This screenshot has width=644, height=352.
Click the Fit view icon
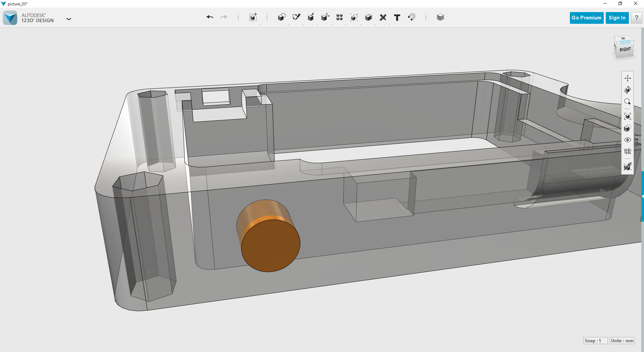tap(628, 116)
